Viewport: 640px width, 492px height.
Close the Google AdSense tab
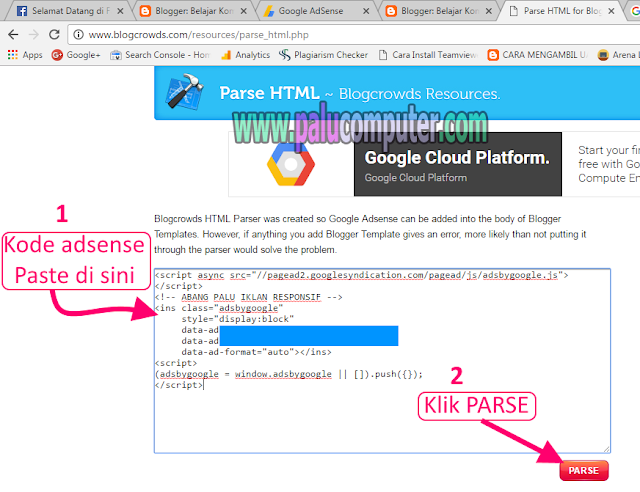click(x=366, y=11)
